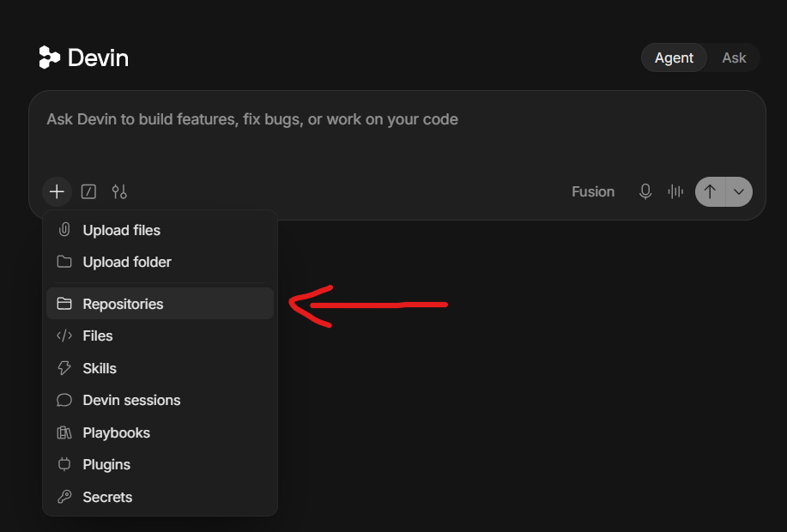Image resolution: width=787 pixels, height=532 pixels.
Task: Click the key icon beside Secrets
Action: (x=64, y=496)
